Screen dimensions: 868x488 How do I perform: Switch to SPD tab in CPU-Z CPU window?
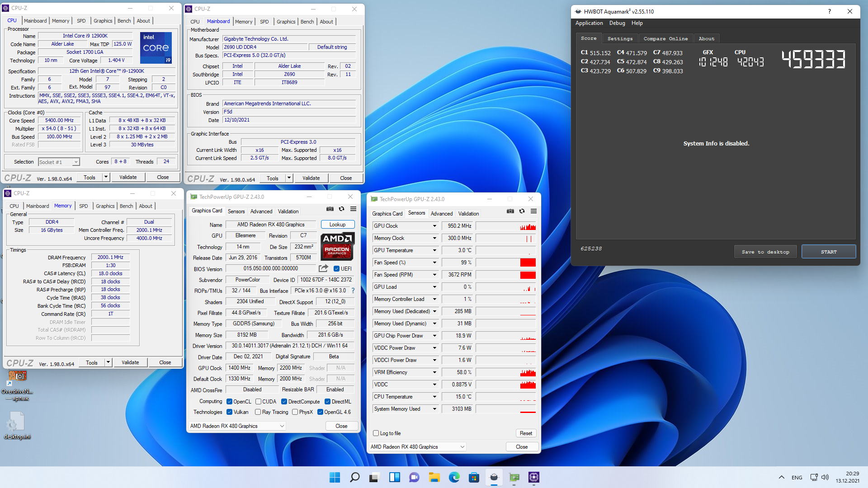[81, 20]
